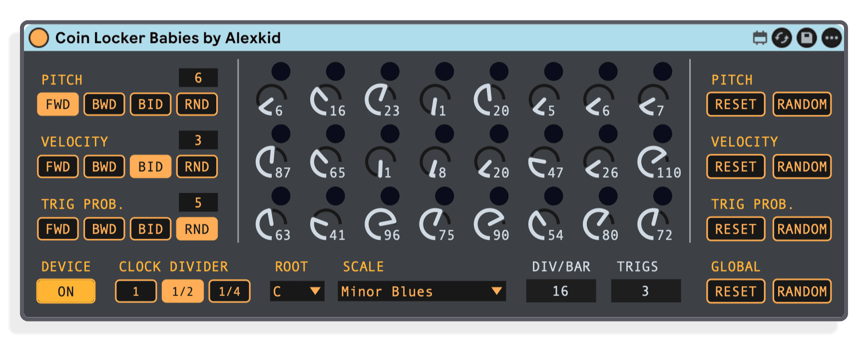Toggle step LED above pitch knob 23
The height and width of the screenshot is (341, 868).
pos(390,71)
